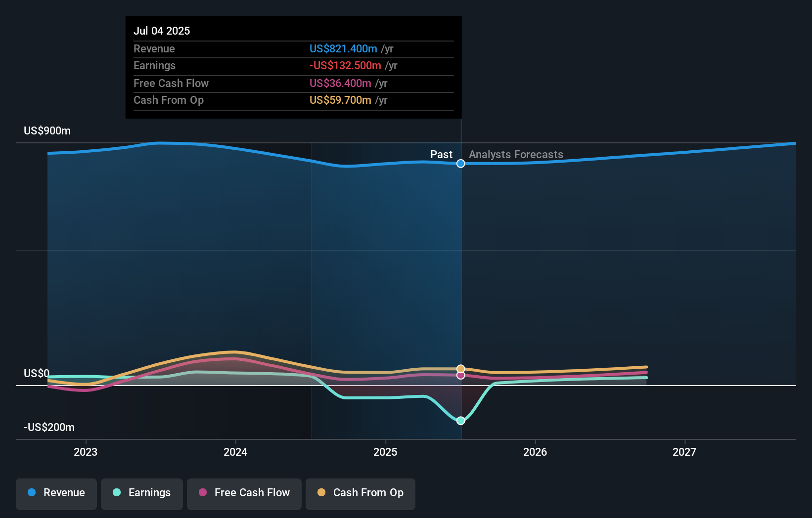Click the orange Cash From Op legend dot
The width and height of the screenshot is (812, 518).
click(322, 493)
